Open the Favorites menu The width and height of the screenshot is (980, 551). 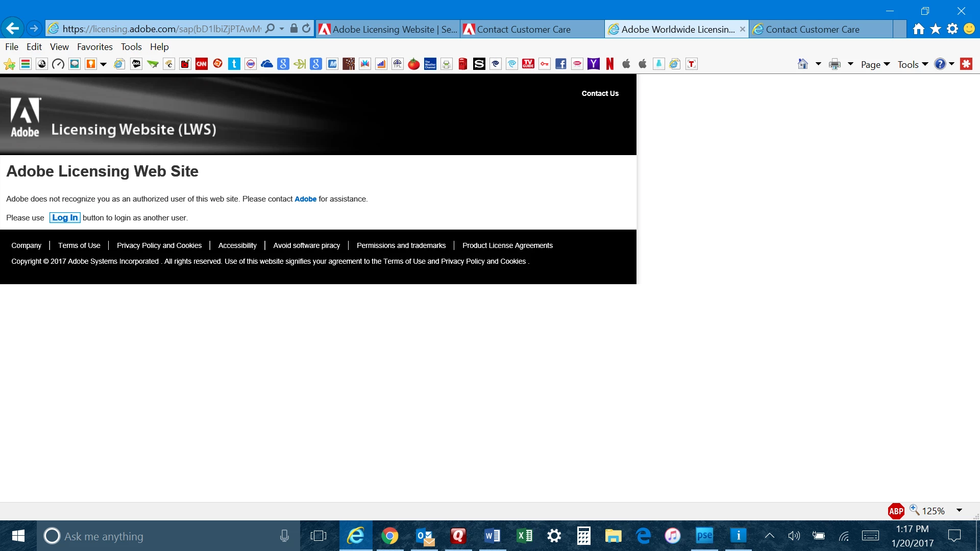click(94, 46)
